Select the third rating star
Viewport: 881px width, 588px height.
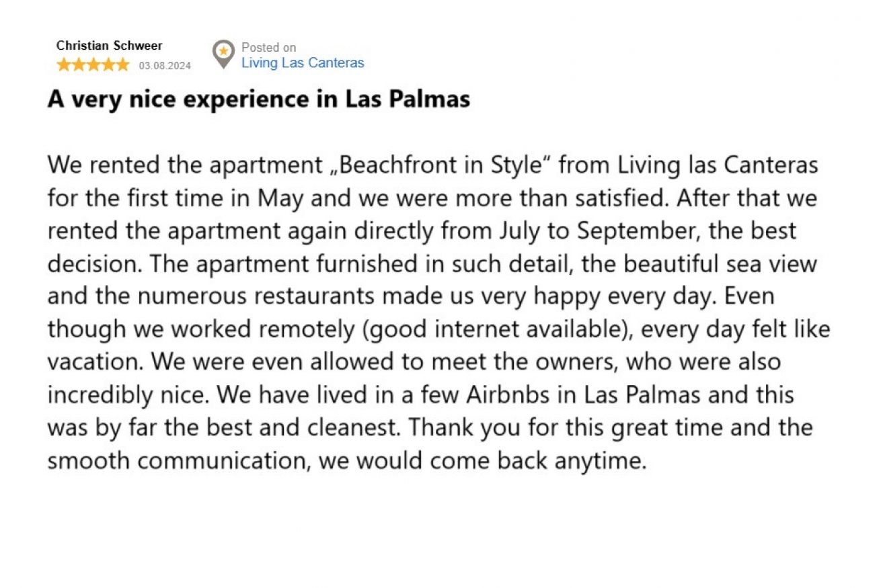click(93, 65)
